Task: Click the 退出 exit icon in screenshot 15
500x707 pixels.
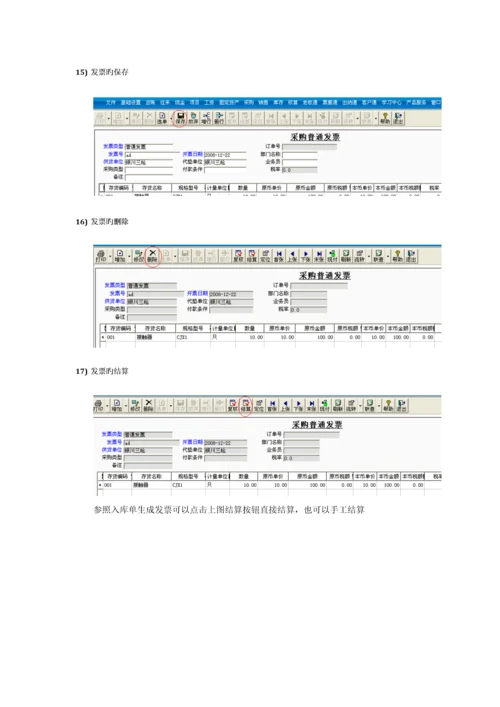Action: tap(398, 119)
